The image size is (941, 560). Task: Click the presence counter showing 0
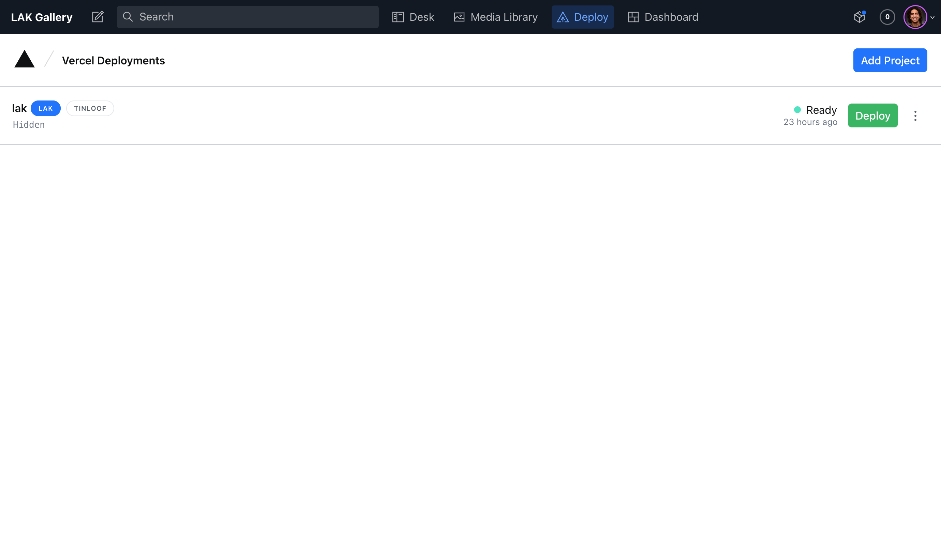(887, 17)
